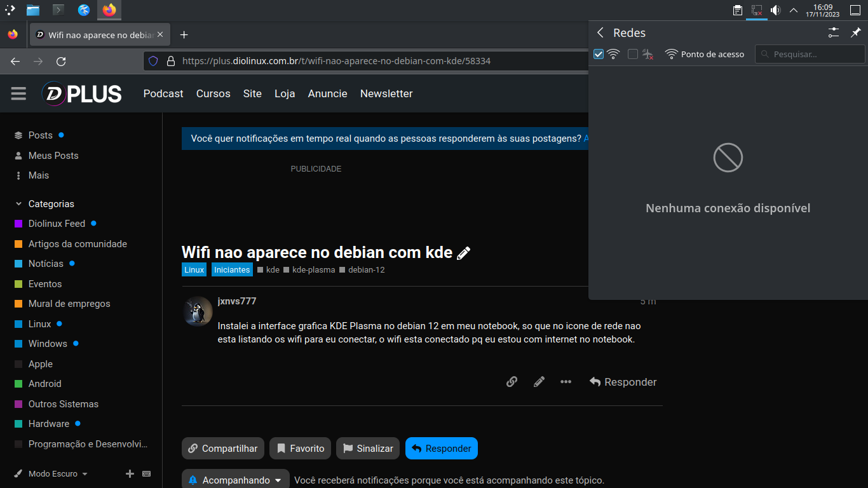Open the hamburger sidebar menu
Viewport: 868px width, 488px height.
point(18,94)
